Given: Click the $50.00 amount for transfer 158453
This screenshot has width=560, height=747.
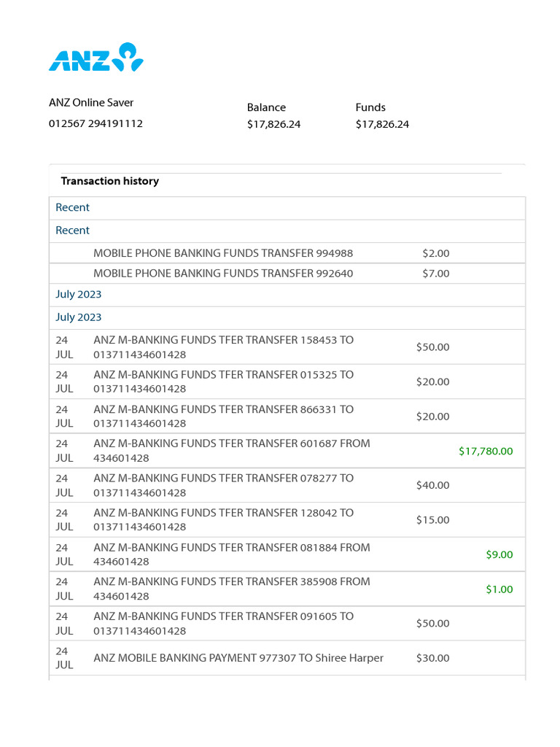Looking at the screenshot, I should [433, 347].
